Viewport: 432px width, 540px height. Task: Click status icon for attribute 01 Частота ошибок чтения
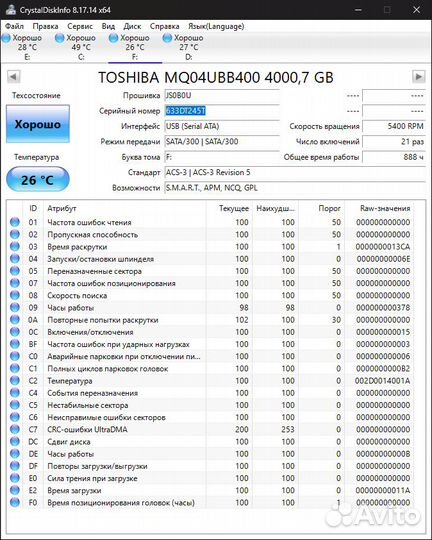point(15,222)
